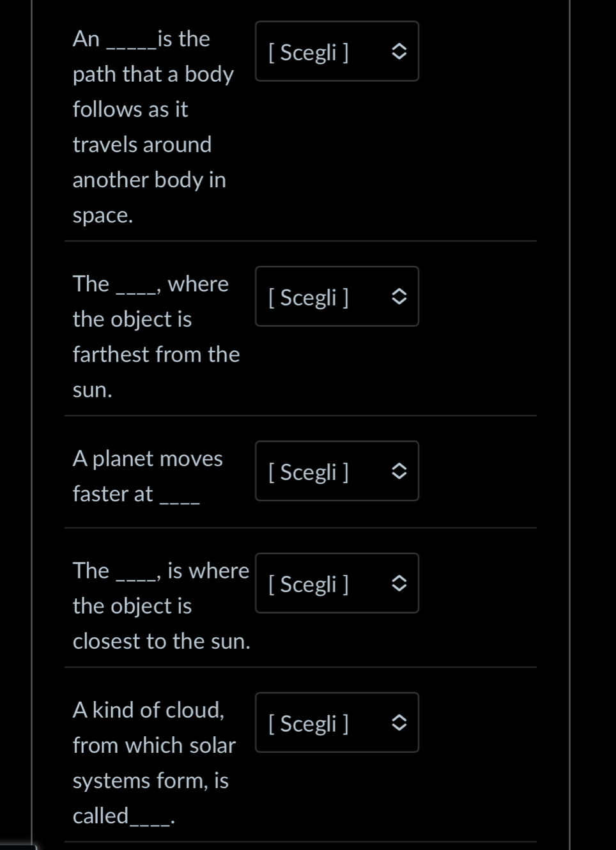Click the up-down chevron for the planet-moves-faster row
Viewport: 616px width, 850px height.
point(399,471)
